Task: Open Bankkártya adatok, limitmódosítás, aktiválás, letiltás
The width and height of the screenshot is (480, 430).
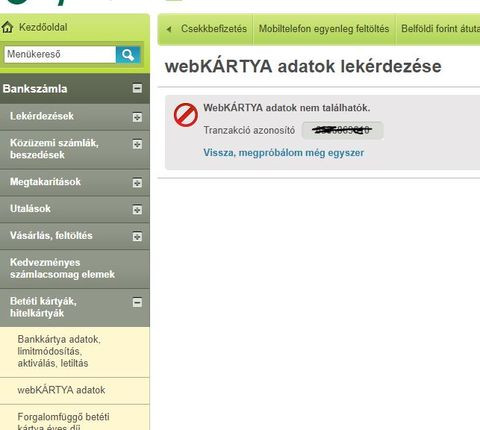Action: tap(59, 351)
